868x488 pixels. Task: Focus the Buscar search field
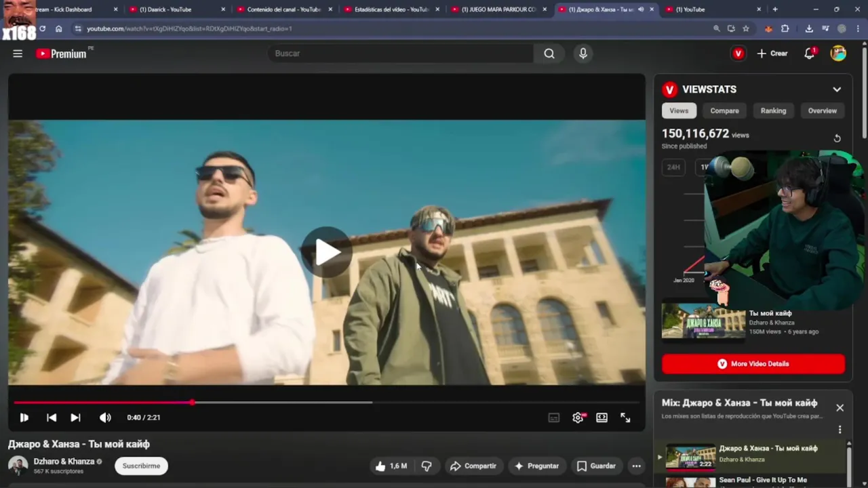pyautogui.click(x=400, y=54)
